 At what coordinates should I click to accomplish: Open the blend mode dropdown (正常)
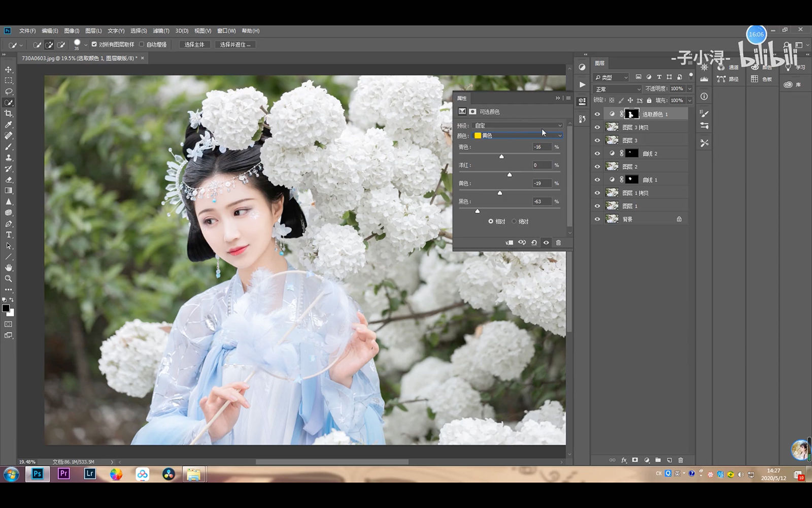(x=618, y=89)
